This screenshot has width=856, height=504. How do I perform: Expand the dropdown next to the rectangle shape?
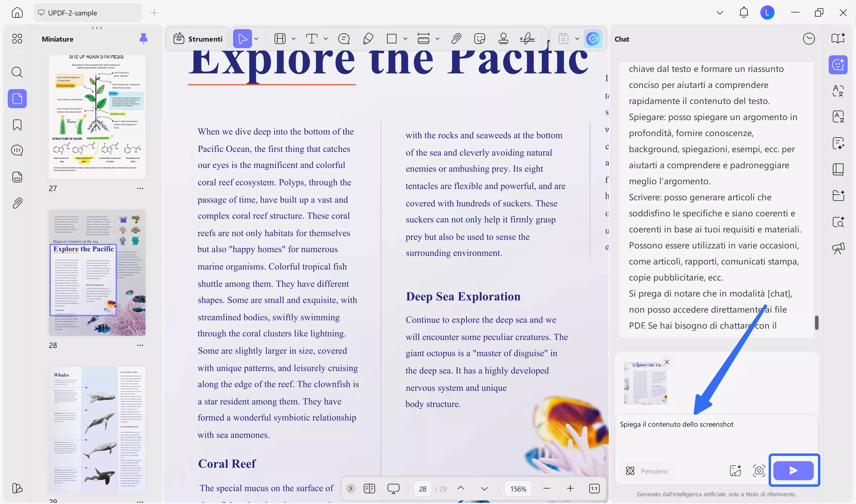[x=405, y=39]
